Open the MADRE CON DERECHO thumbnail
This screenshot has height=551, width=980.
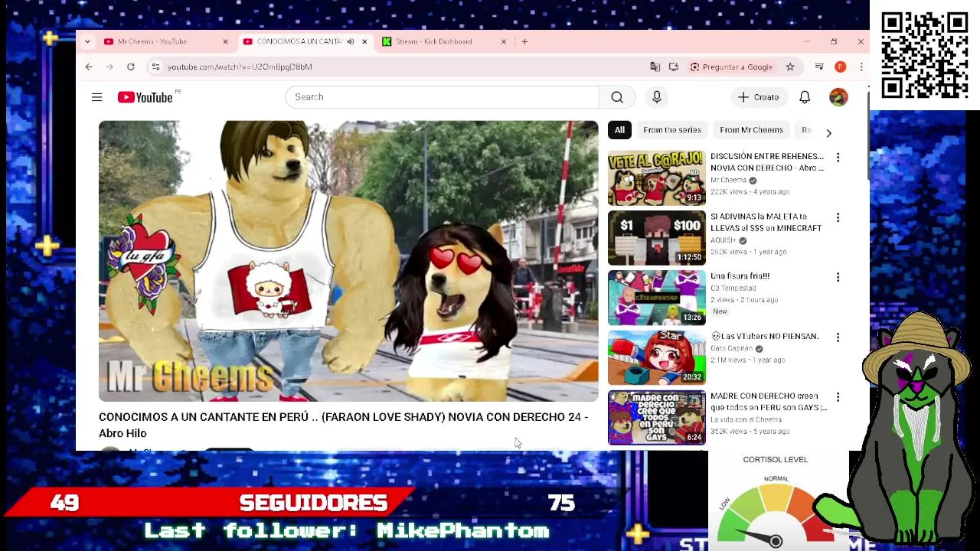656,418
